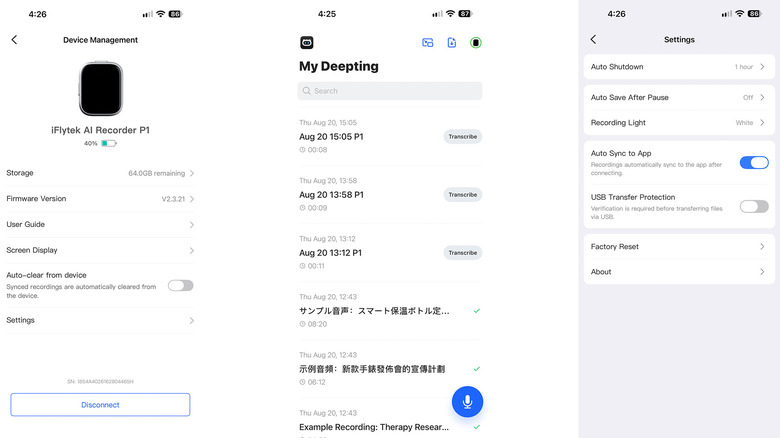The image size is (780, 438).
Task: Click the Search input field
Action: tap(390, 91)
